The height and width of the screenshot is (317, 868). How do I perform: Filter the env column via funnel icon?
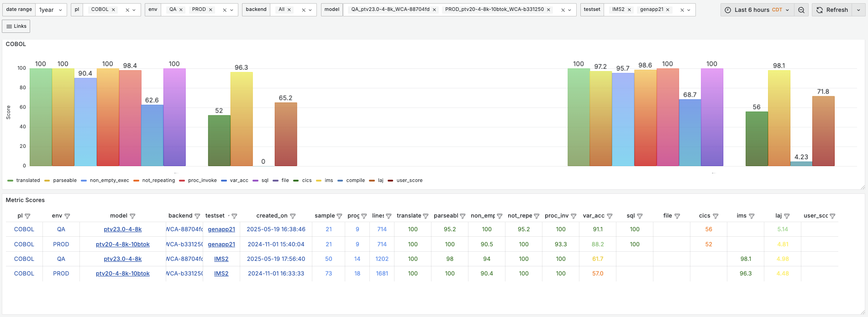pyautogui.click(x=67, y=216)
